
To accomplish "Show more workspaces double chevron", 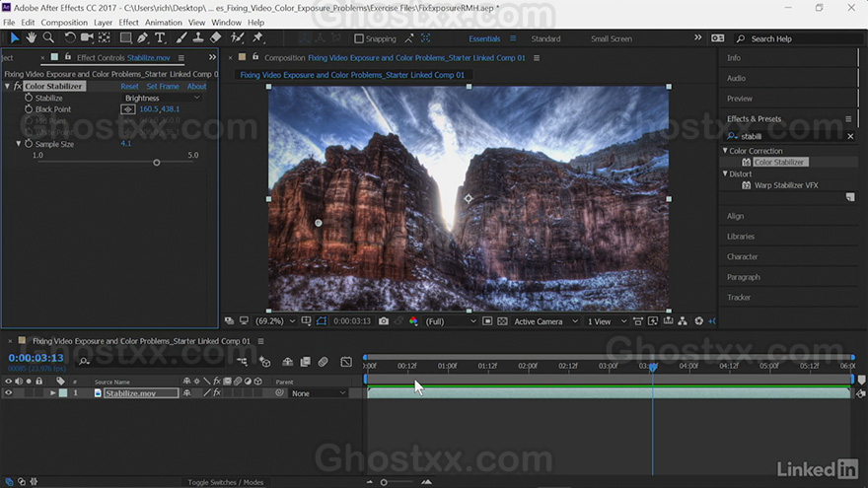I will coord(697,38).
